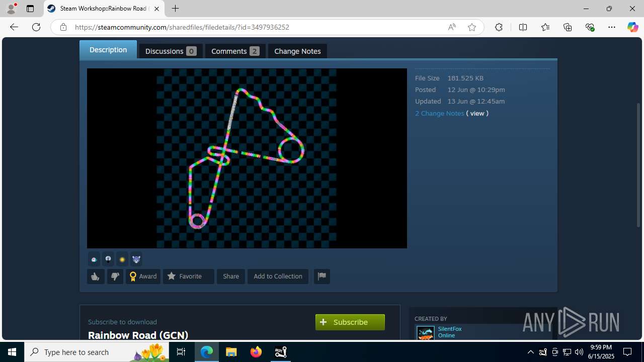The height and width of the screenshot is (362, 644).
Task: Open the Comments tab
Action: 235,51
